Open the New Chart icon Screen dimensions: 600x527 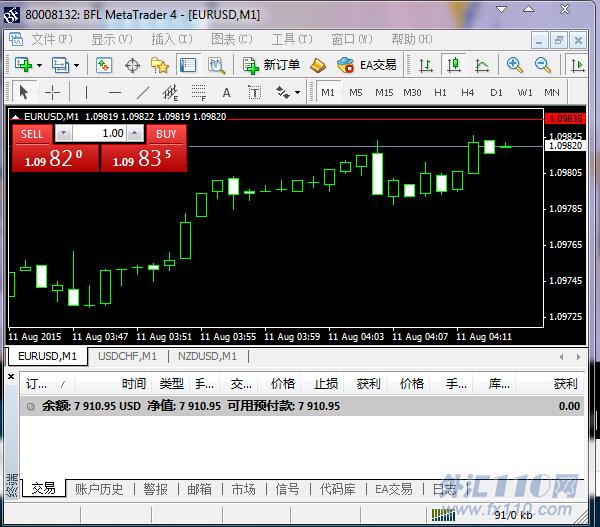tap(23, 65)
